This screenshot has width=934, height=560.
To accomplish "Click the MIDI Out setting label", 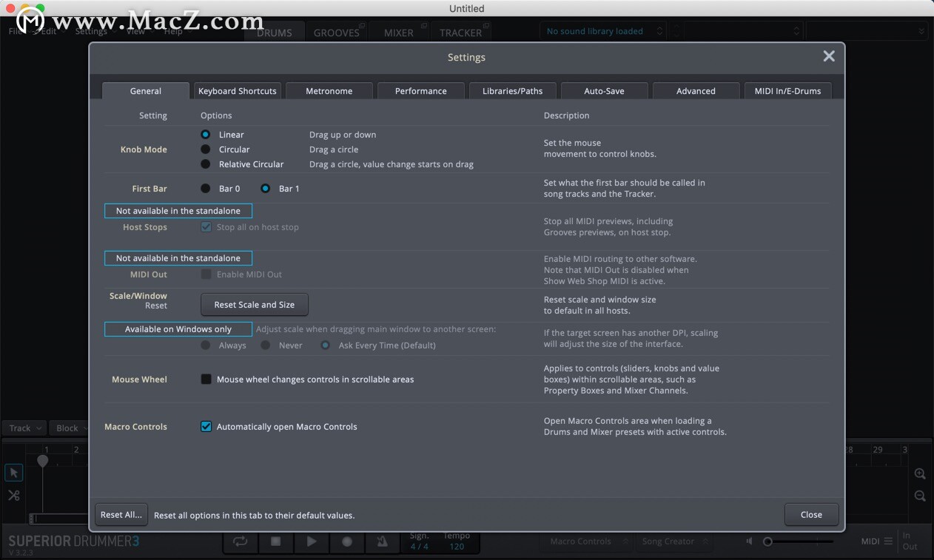I will pos(149,274).
